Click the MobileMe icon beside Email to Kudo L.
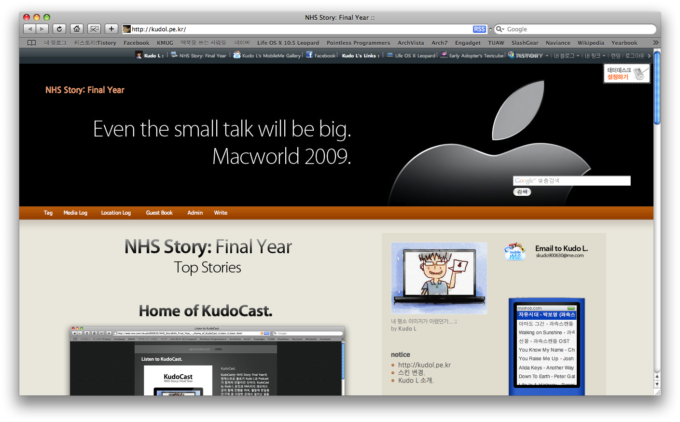Screen dimensions: 680x422 515,251
